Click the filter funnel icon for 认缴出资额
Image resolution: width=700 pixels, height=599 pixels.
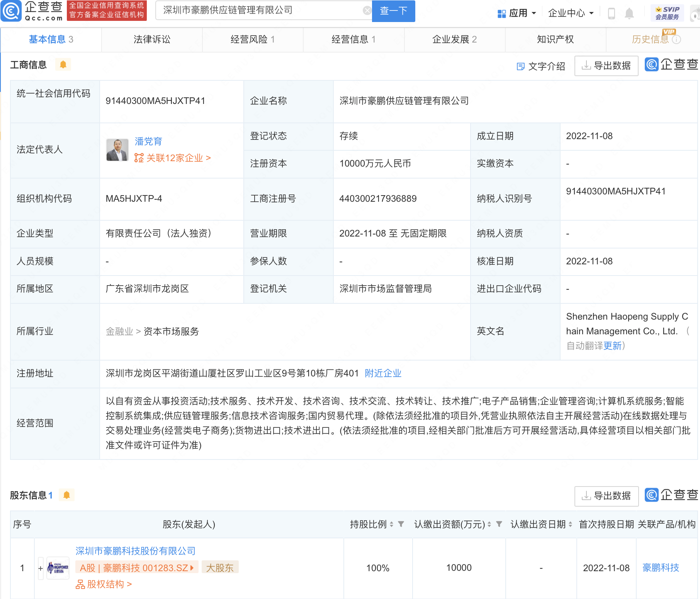click(499, 524)
